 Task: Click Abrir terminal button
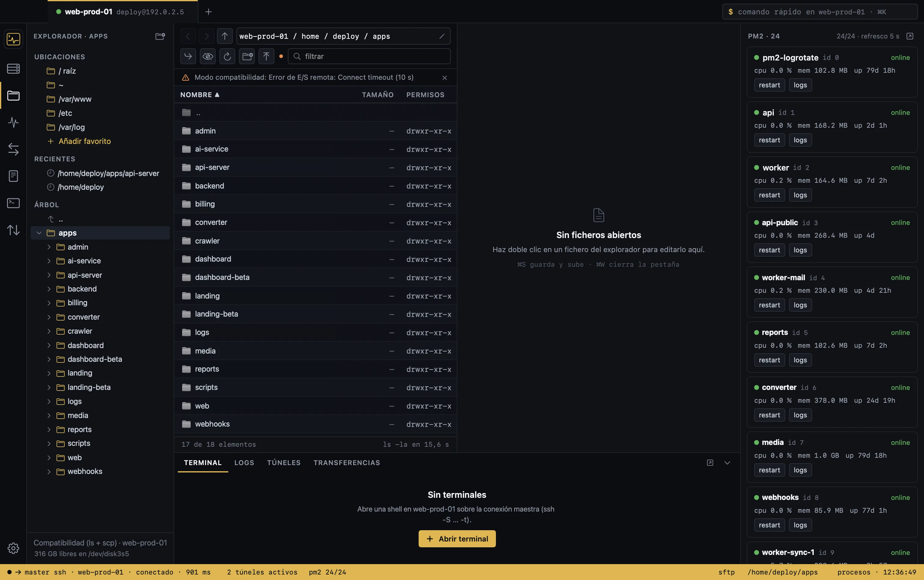coord(457,539)
